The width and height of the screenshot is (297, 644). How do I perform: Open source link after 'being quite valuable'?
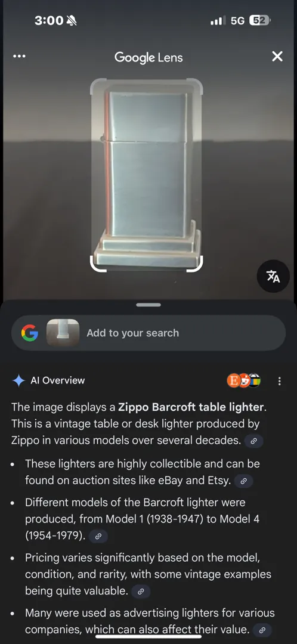coord(141,592)
